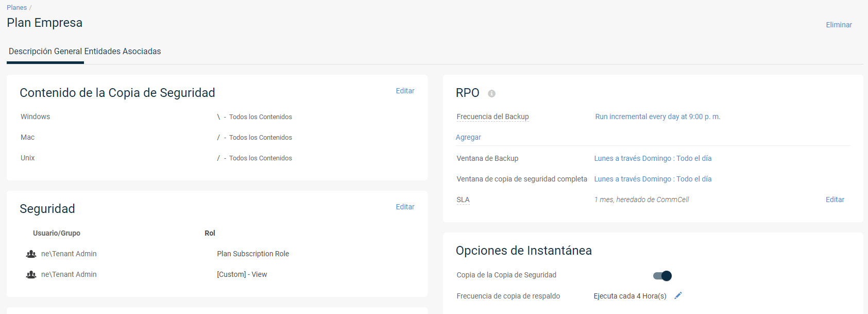868x314 pixels.
Task: Open the Descripción General tab
Action: (x=45, y=52)
